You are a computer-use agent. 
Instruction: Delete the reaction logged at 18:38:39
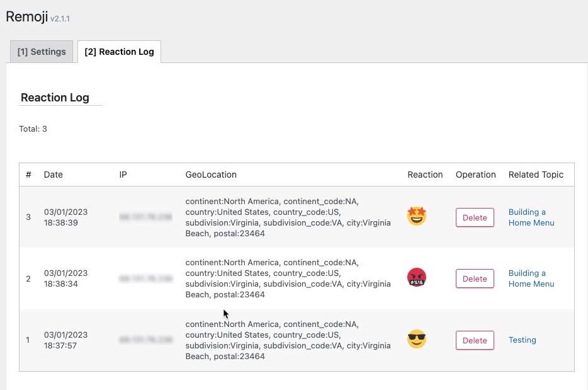click(x=475, y=217)
